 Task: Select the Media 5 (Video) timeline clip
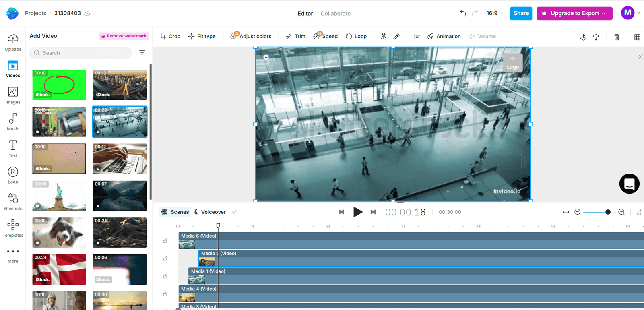pos(421,258)
